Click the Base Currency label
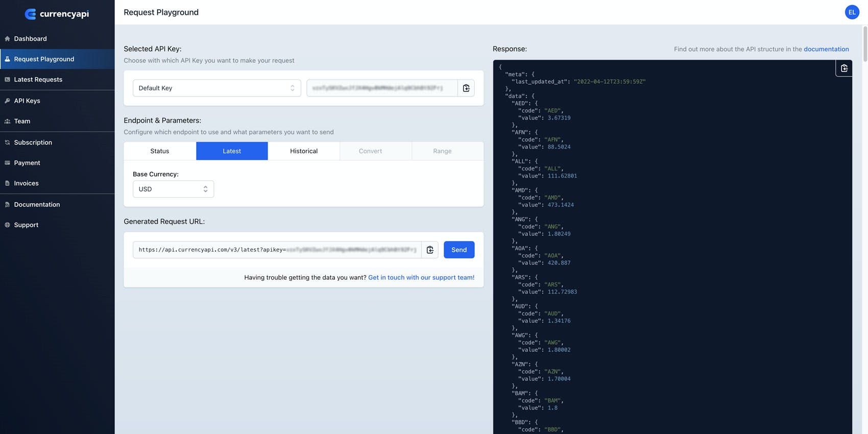868x434 pixels. point(156,174)
